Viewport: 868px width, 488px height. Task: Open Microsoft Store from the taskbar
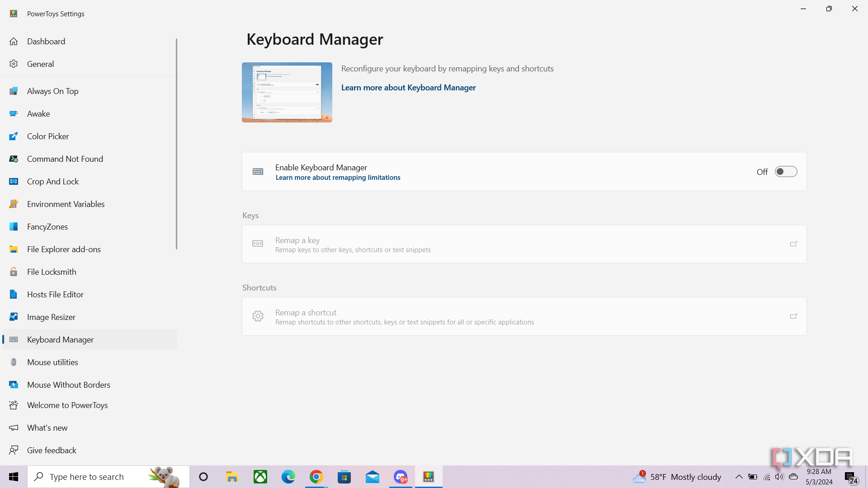click(x=344, y=477)
